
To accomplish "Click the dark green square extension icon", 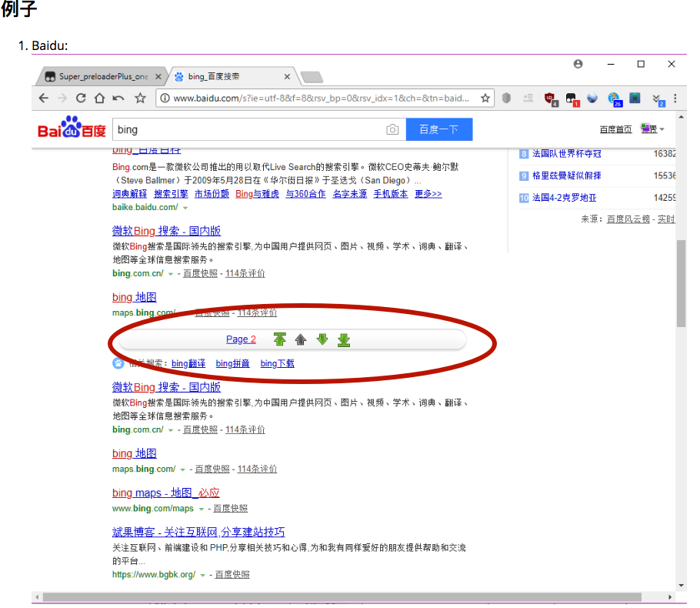I will [x=635, y=98].
